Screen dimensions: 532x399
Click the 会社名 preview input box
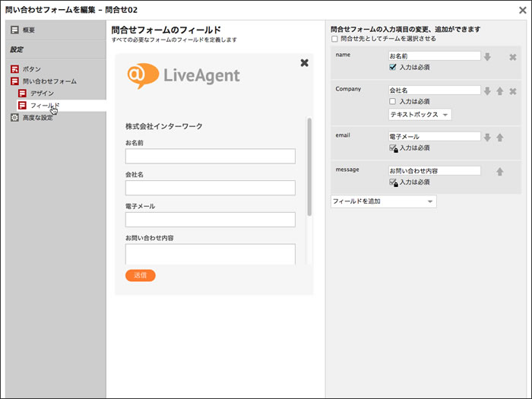point(211,188)
